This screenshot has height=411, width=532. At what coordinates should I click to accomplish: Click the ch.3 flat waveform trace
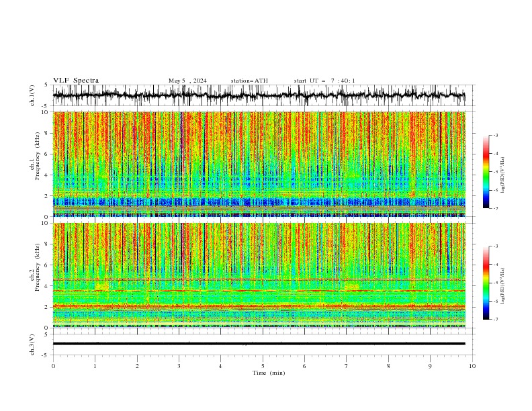[x=259, y=344]
